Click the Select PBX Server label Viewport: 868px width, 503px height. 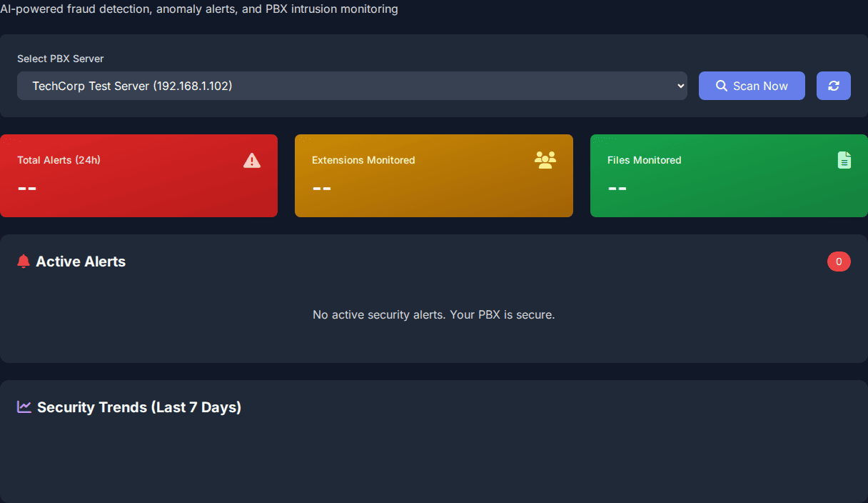[x=61, y=59]
